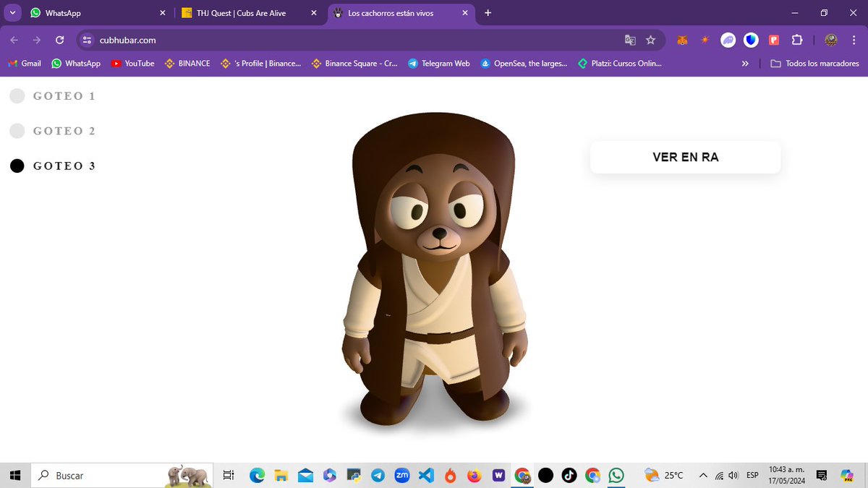Open the notification center icon
The image size is (868, 488).
821,475
